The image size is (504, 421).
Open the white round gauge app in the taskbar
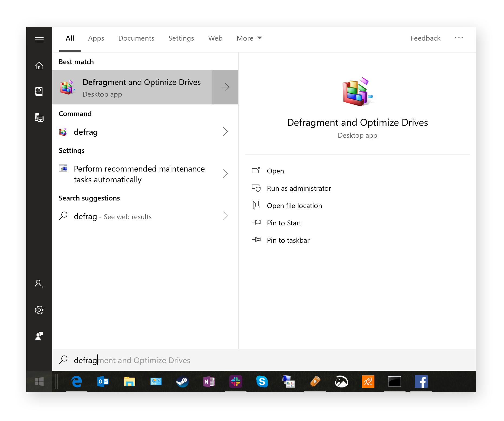[x=342, y=381]
